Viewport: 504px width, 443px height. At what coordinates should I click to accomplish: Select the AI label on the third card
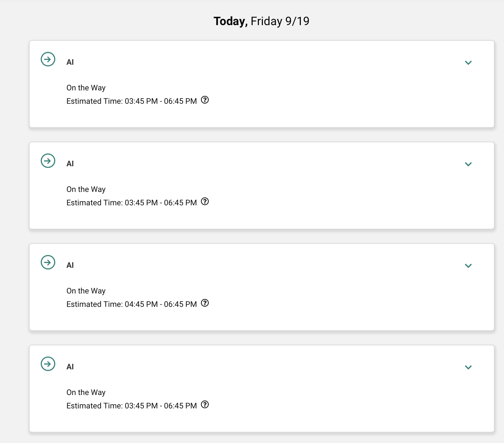(x=70, y=265)
